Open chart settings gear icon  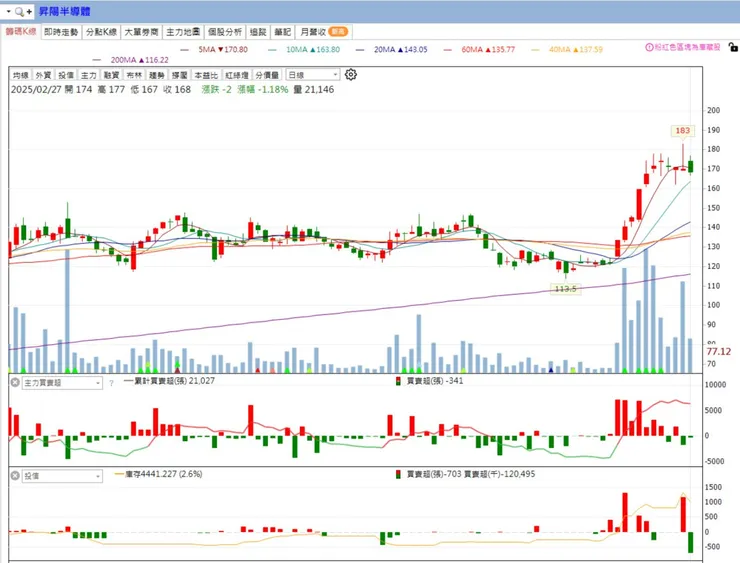click(351, 75)
